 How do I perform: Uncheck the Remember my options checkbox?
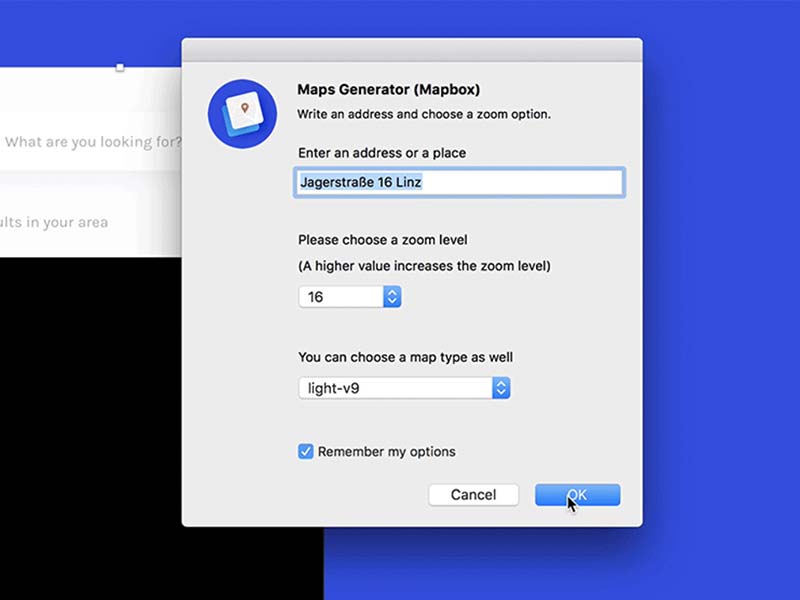(x=306, y=452)
